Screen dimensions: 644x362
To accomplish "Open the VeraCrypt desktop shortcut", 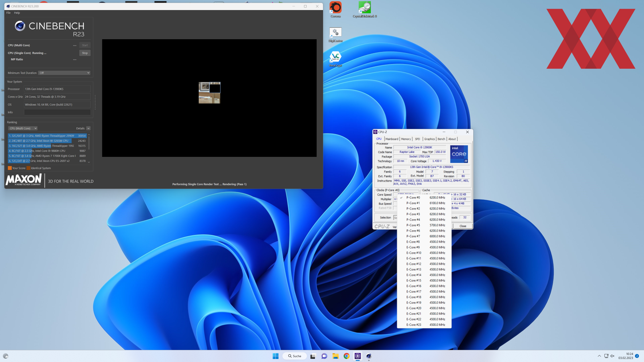I will pyautogui.click(x=335, y=59).
